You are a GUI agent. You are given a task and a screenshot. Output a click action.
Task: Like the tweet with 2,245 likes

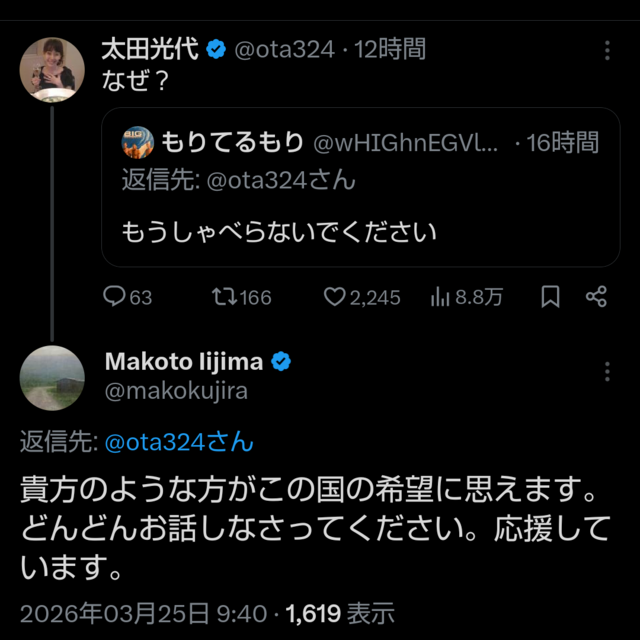335,297
